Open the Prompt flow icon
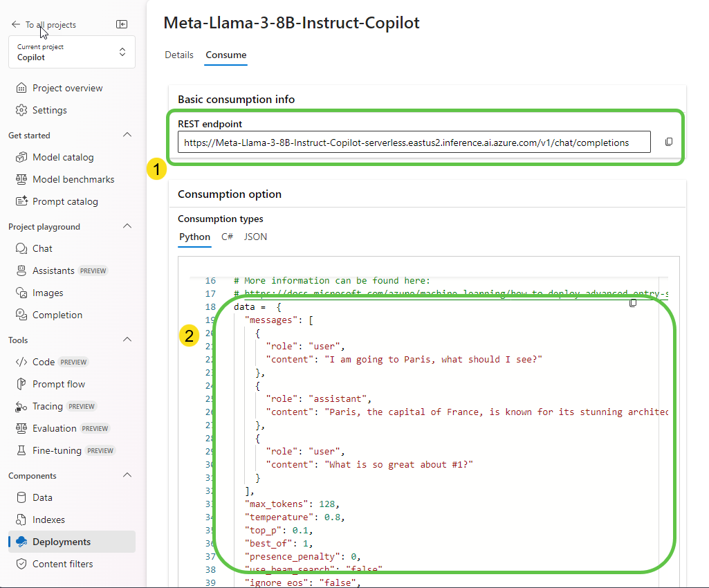Screen dimensions: 709x588 21,384
